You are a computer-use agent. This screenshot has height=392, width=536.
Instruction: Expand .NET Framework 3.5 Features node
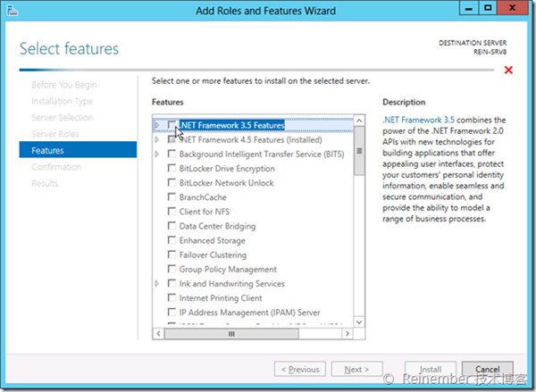(156, 125)
